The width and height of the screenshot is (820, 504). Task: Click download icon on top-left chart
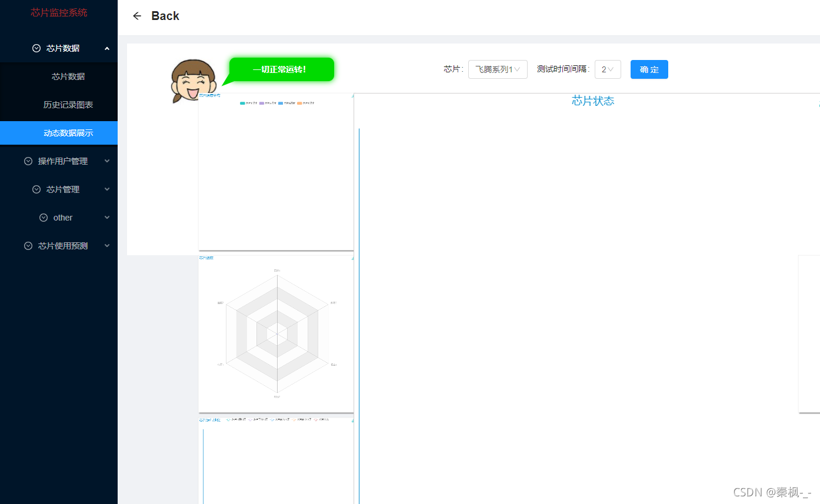(x=352, y=95)
